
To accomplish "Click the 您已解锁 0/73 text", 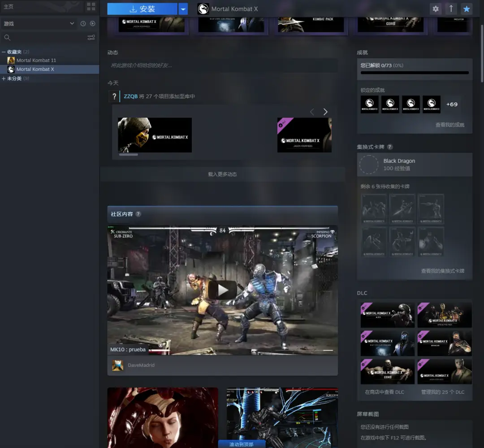I will pyautogui.click(x=382, y=65).
